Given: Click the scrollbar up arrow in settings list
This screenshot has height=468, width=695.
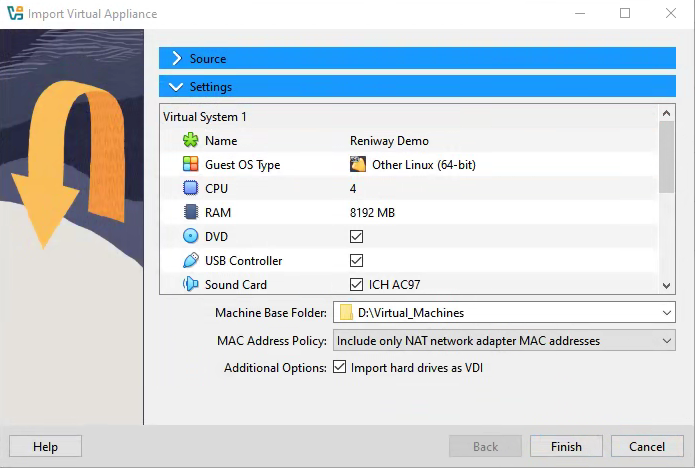Looking at the screenshot, I should (666, 113).
